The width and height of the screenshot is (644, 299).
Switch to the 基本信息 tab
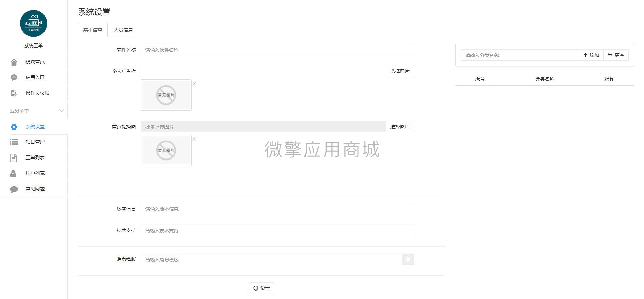tap(93, 30)
